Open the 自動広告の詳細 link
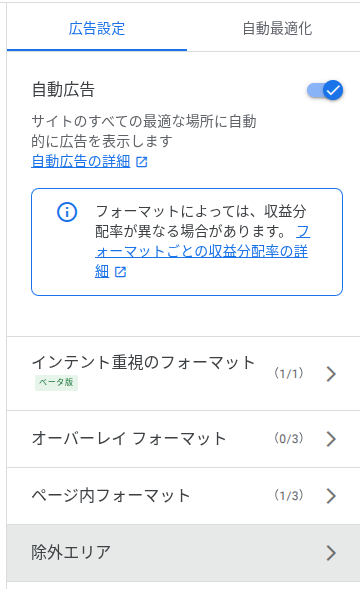This screenshot has height=589, width=360. point(81,162)
